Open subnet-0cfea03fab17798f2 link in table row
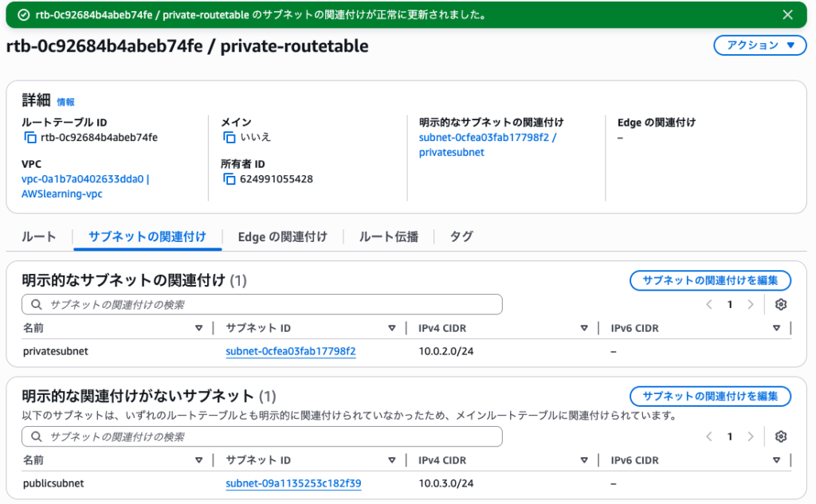816x504 pixels. coord(291,351)
